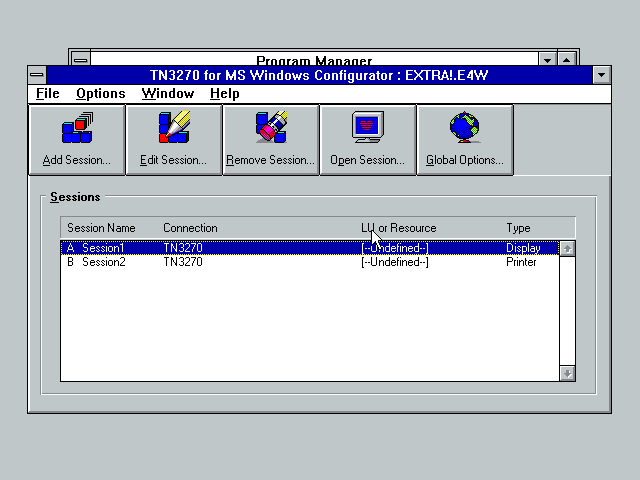Click the Session Name column header
Image resolution: width=640 pixels, height=480 pixels.
pyautogui.click(x=101, y=228)
